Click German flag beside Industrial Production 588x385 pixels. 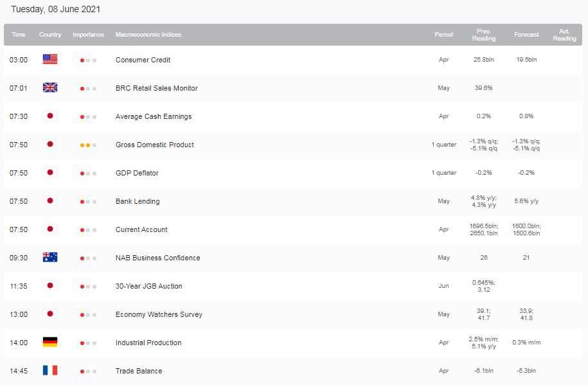pyautogui.click(x=50, y=342)
